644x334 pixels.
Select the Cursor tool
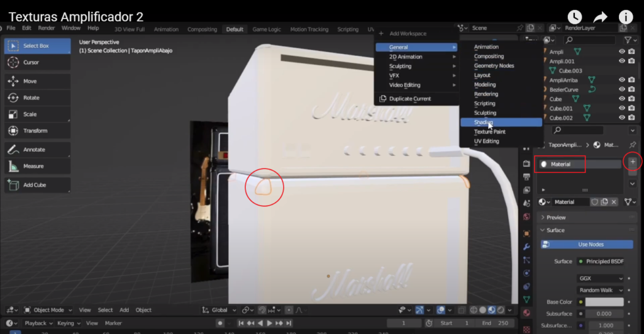pos(37,62)
